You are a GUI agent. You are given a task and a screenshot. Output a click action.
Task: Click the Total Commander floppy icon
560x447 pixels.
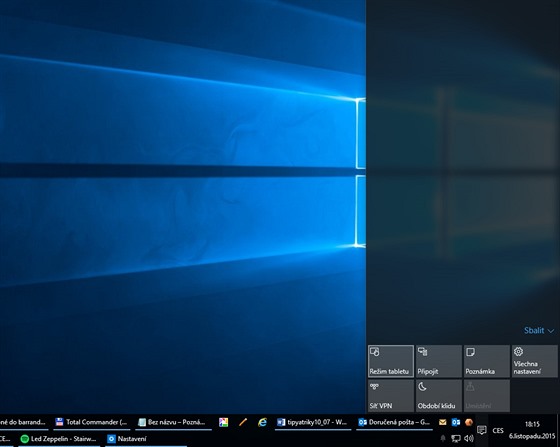pyautogui.click(x=59, y=422)
